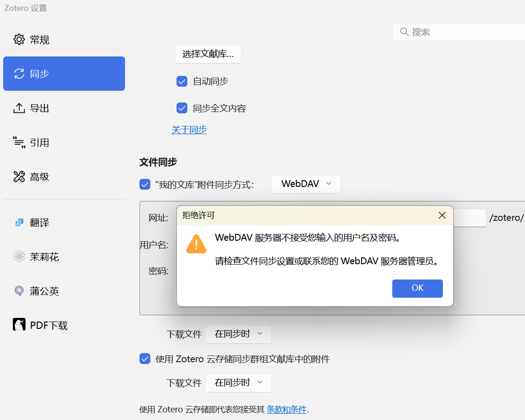
Task: Click the 网址: label
Action: [x=158, y=218]
